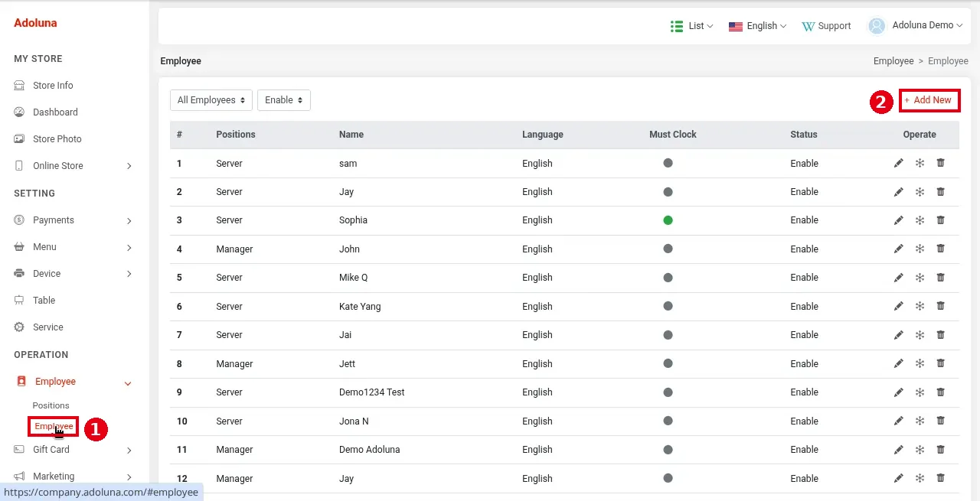Edit employee sam with the pencil icon
The height and width of the screenshot is (501, 980).
(899, 163)
